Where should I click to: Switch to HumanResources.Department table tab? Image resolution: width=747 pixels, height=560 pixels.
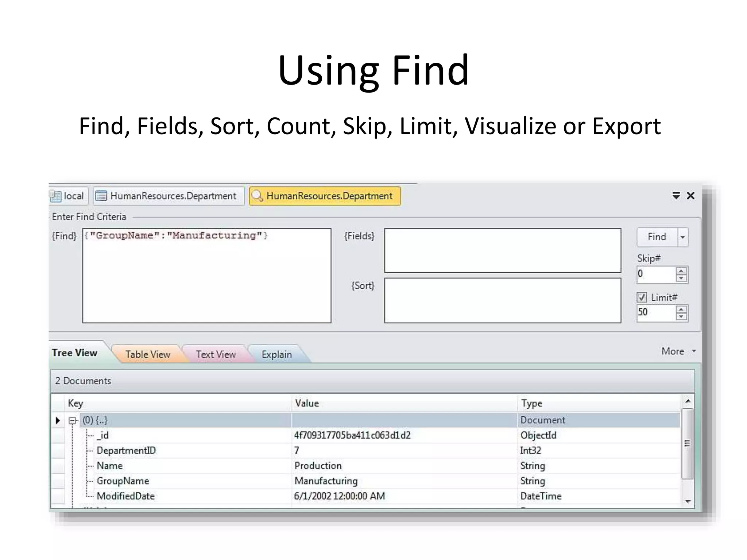point(168,196)
